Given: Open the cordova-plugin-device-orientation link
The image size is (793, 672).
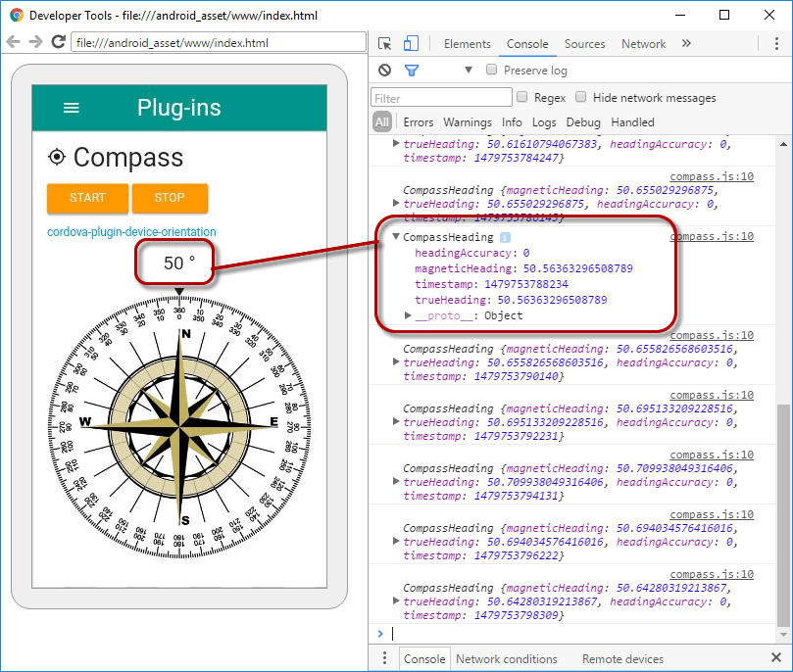Looking at the screenshot, I should pyautogui.click(x=131, y=232).
